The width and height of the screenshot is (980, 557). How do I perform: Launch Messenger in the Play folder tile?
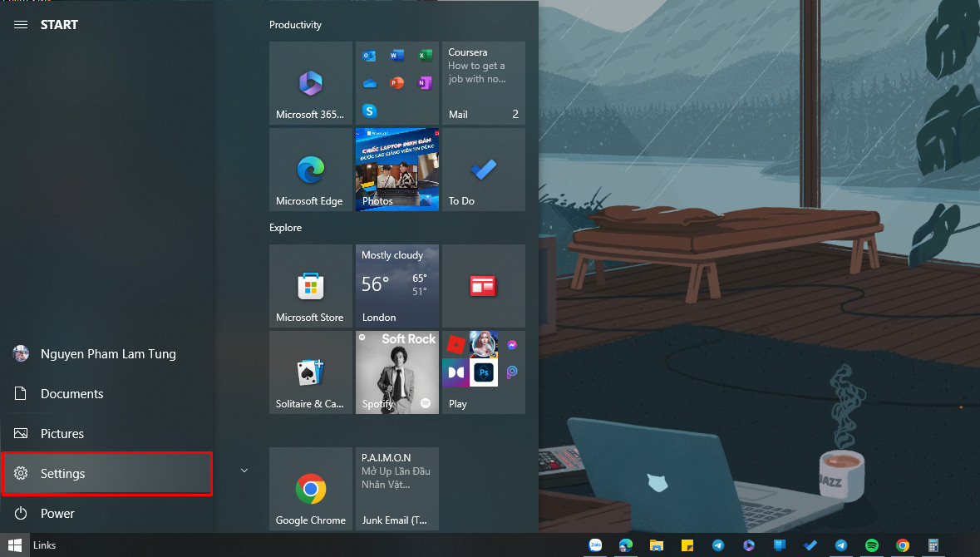pyautogui.click(x=512, y=344)
